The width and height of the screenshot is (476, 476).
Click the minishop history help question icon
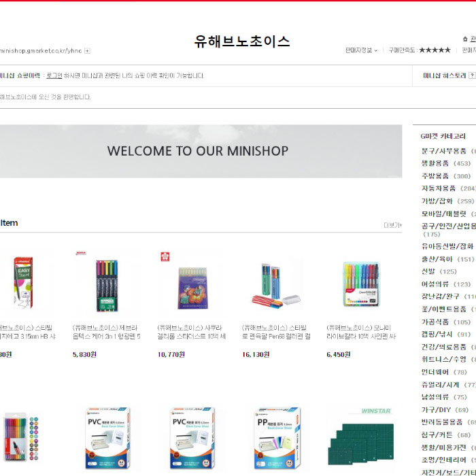[x=472, y=75]
